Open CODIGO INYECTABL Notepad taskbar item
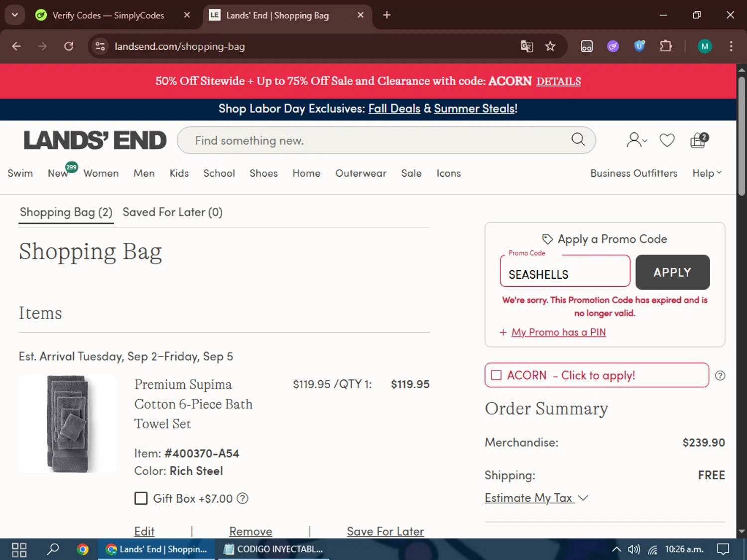The width and height of the screenshot is (747, 560). tap(273, 549)
